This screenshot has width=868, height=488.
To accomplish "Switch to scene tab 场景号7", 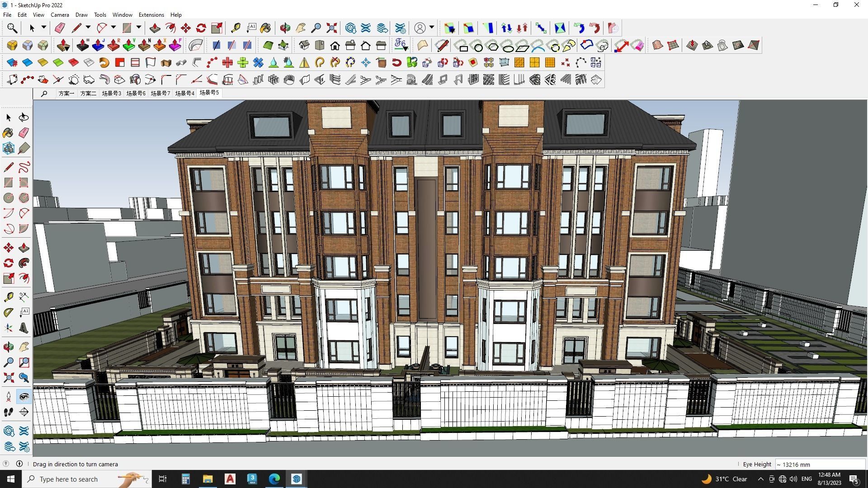I will [160, 94].
